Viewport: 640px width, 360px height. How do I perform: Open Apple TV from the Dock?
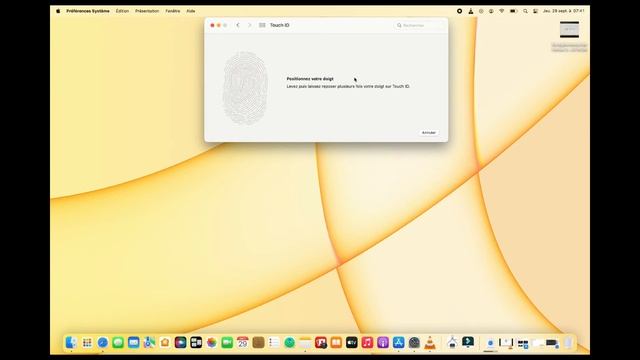[x=352, y=342]
